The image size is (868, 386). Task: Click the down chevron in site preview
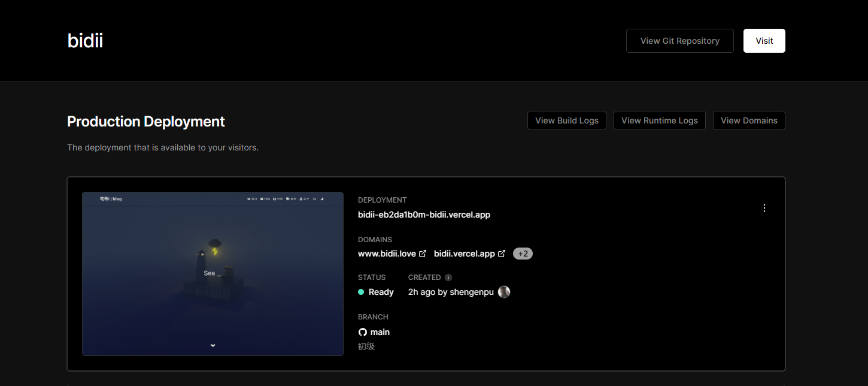point(213,345)
